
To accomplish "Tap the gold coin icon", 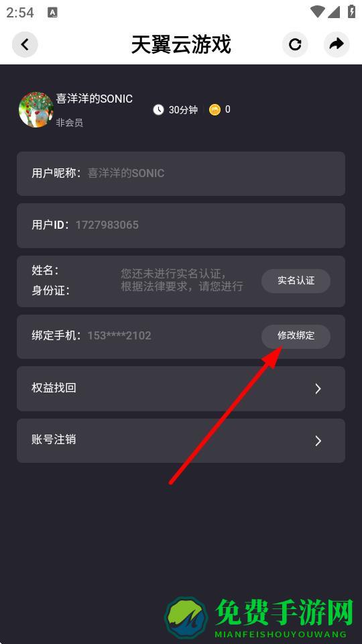I will tap(215, 109).
